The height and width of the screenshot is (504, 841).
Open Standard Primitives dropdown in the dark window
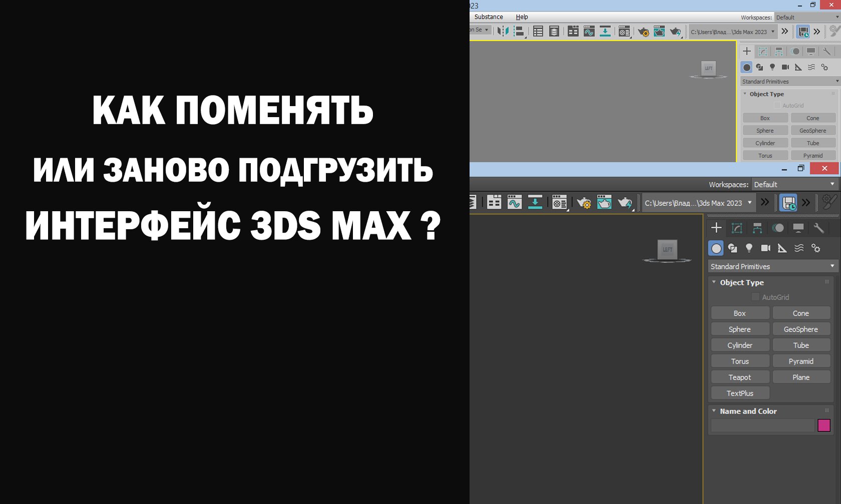[772, 266]
